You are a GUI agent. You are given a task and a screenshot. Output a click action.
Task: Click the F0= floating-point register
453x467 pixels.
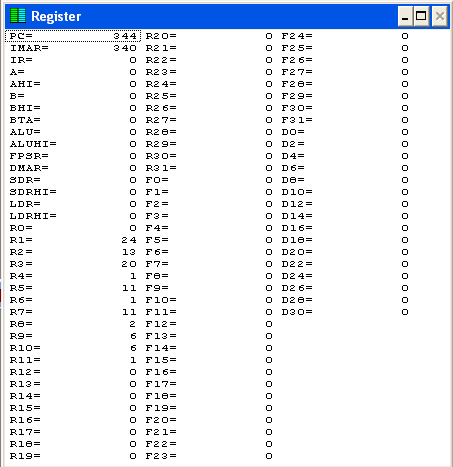(209, 180)
